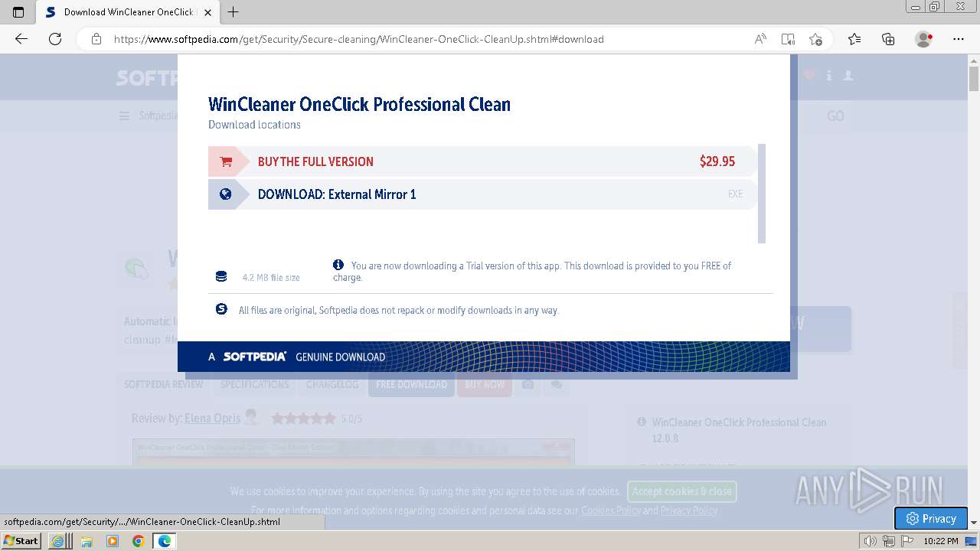Screen dimensions: 980x551
Task: Click DOWNLOAD: External Mirror 1
Action: tap(337, 194)
